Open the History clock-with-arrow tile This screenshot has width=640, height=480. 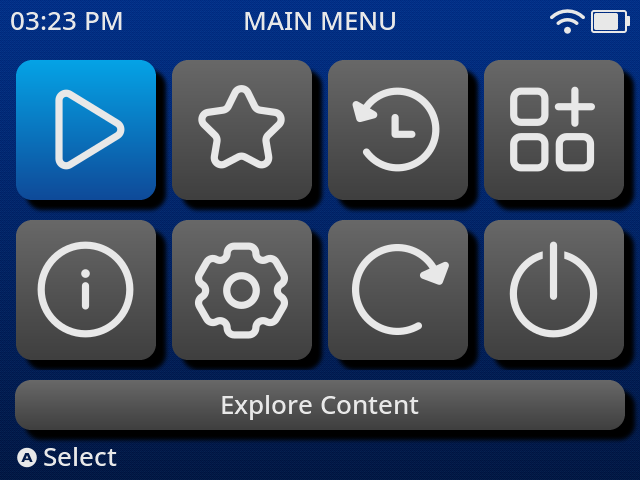tap(398, 130)
